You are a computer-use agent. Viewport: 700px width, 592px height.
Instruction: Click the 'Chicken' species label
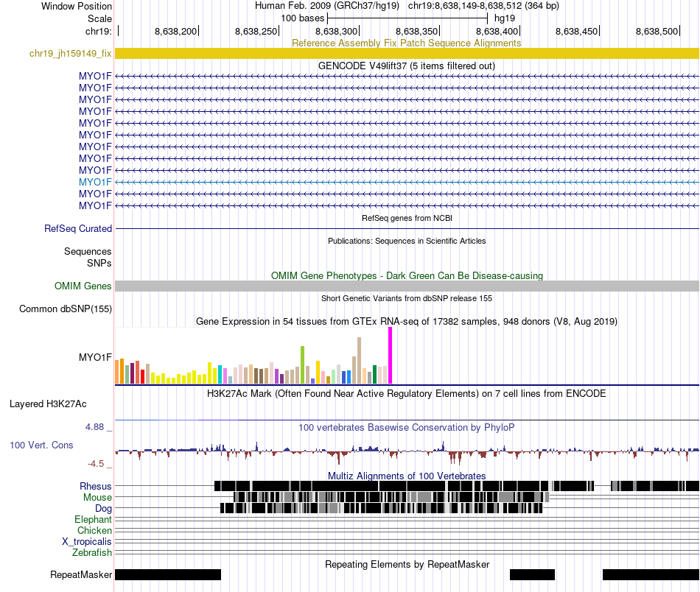94,530
